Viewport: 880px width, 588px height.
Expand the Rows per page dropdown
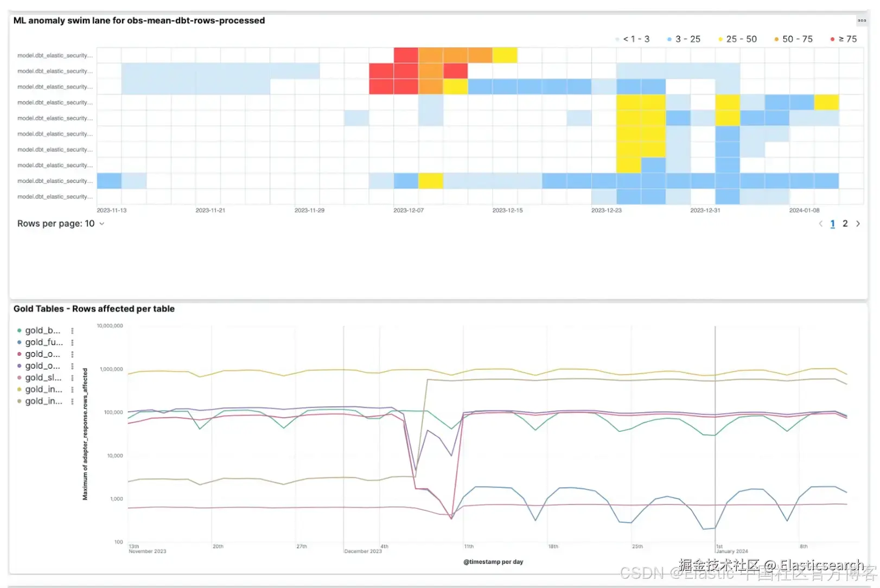click(61, 223)
